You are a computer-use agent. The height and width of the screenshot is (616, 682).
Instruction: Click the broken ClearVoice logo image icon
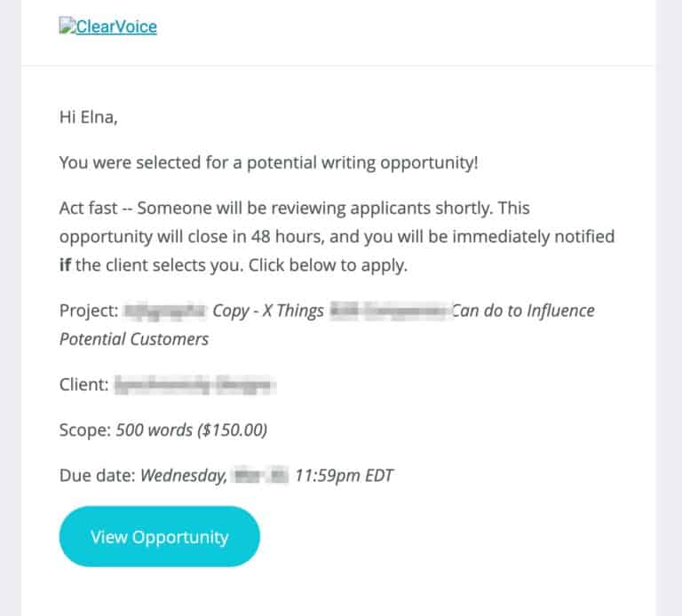[67, 26]
